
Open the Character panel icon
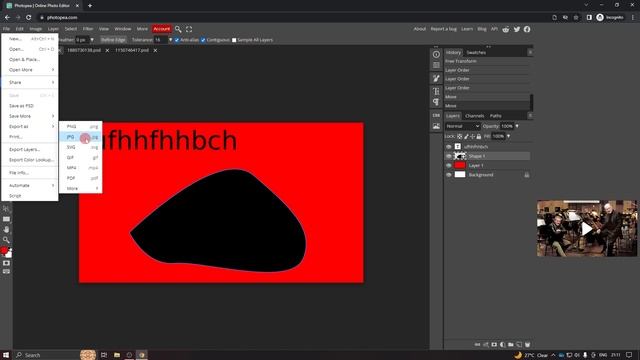coord(436,91)
